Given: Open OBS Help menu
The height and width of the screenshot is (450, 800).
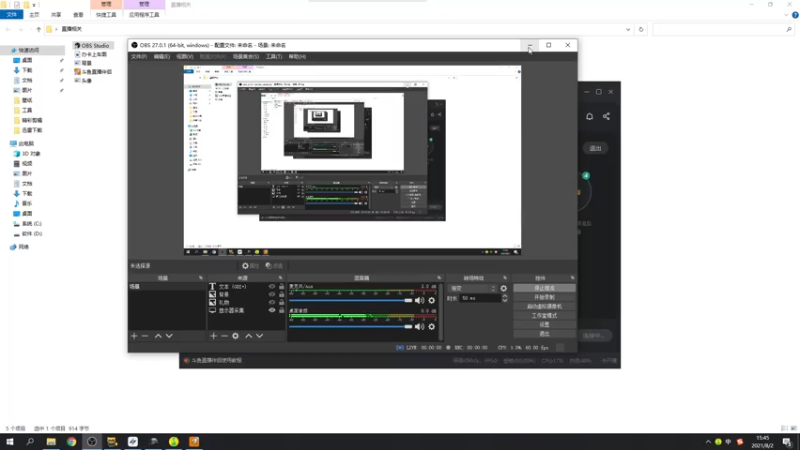Looking at the screenshot, I should coord(297,57).
